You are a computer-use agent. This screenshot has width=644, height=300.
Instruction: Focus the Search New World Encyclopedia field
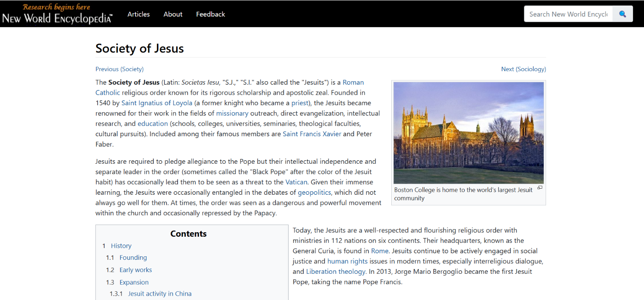[568, 14]
